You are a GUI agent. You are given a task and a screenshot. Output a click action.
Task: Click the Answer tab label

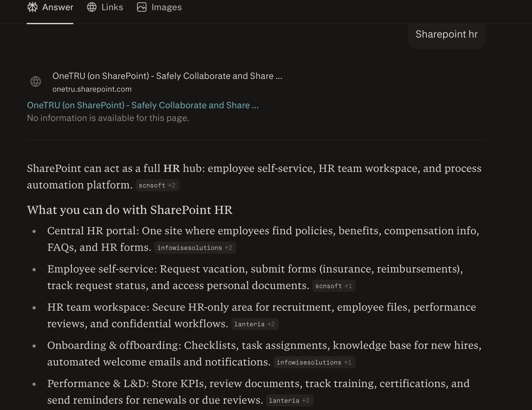point(58,7)
